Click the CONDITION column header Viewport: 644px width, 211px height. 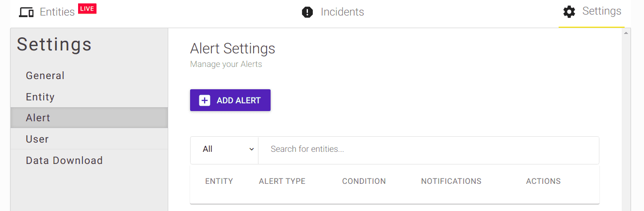[364, 181]
